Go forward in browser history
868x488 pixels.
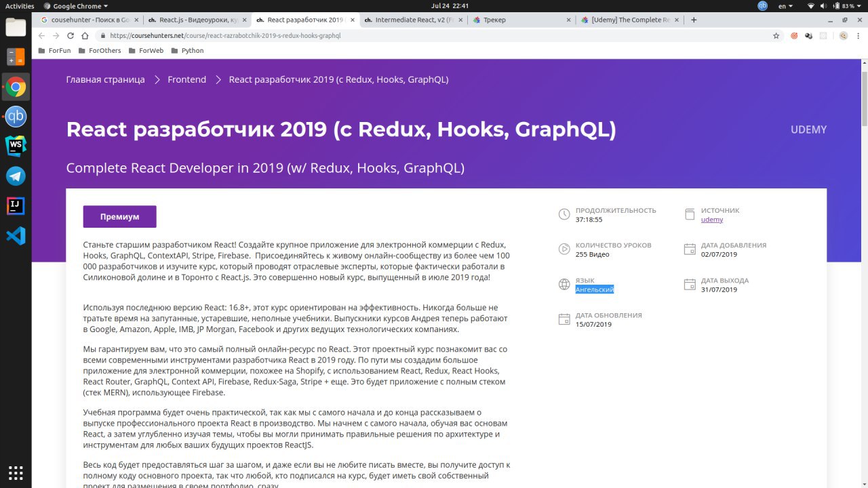point(56,36)
